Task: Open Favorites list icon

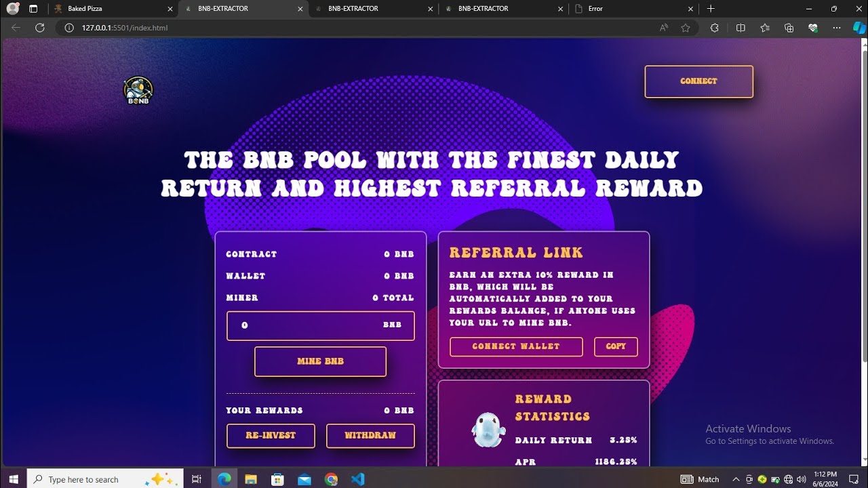Action: pyautogui.click(x=765, y=28)
